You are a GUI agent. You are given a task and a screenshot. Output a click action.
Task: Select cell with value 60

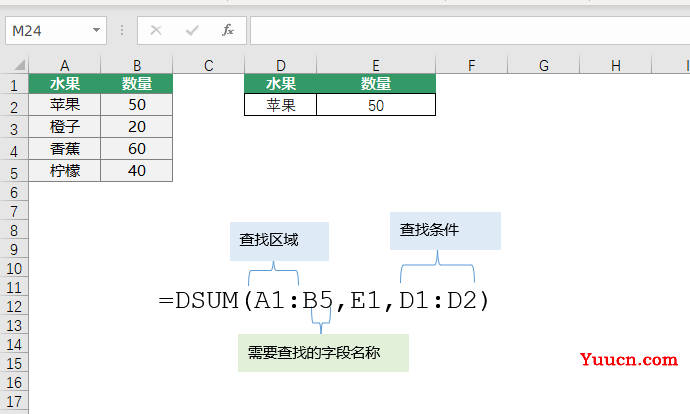137,149
